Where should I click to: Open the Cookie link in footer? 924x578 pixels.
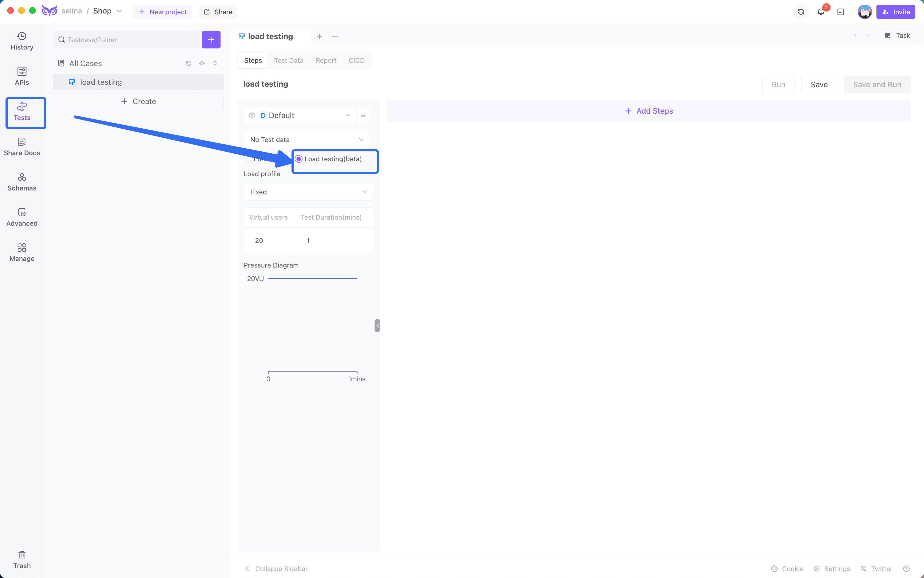click(x=787, y=569)
